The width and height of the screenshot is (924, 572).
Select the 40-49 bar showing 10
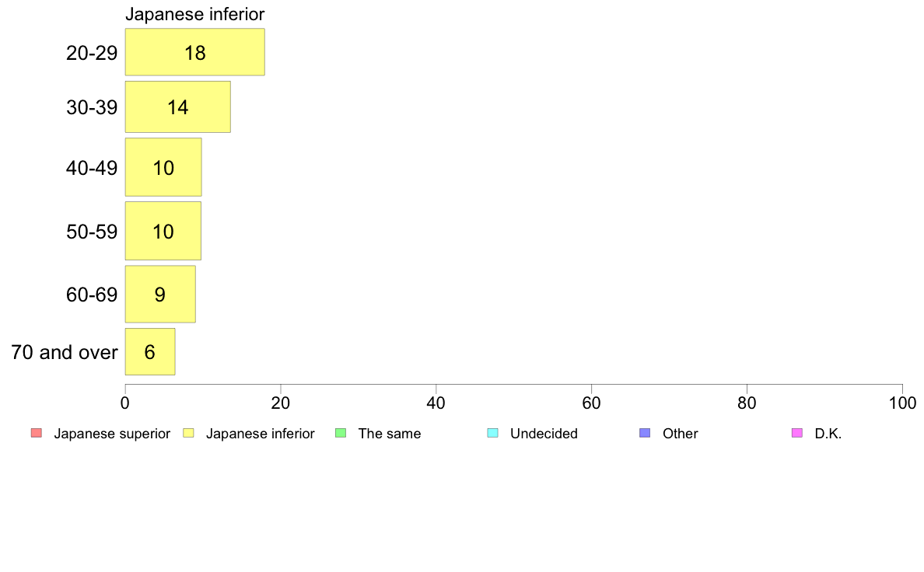tap(163, 167)
